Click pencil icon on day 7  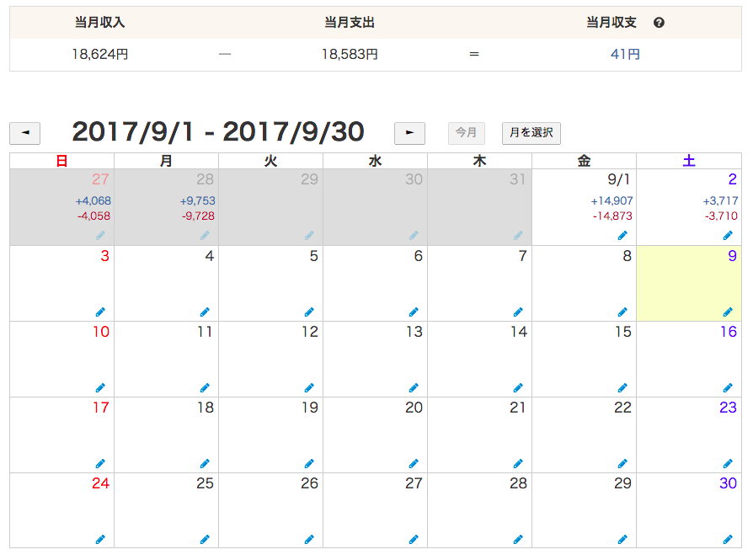pyautogui.click(x=518, y=312)
